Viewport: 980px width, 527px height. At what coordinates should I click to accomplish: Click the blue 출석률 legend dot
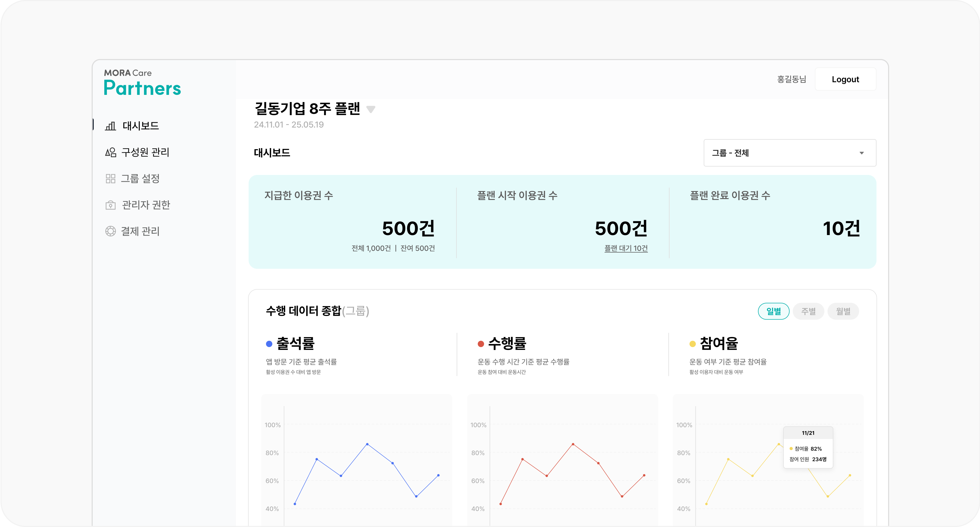pyautogui.click(x=269, y=343)
